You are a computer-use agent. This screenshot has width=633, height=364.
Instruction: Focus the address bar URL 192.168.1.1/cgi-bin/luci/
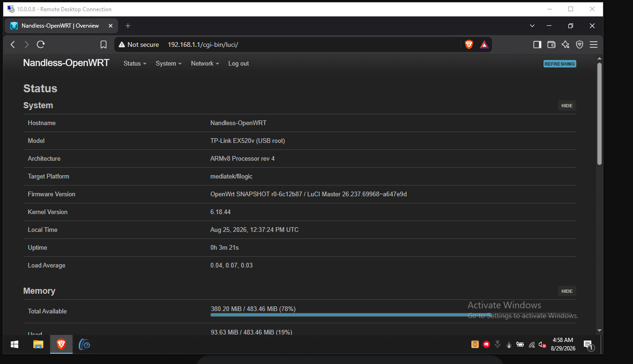(203, 45)
